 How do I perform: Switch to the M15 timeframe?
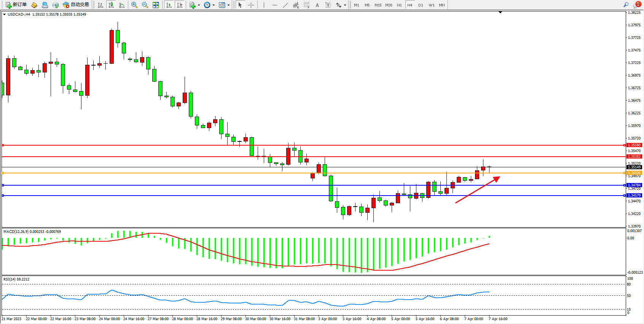[378, 5]
